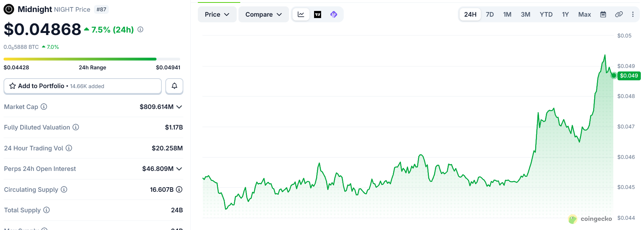Open the price alert bell button
The image size is (644, 230).
coord(175,86)
